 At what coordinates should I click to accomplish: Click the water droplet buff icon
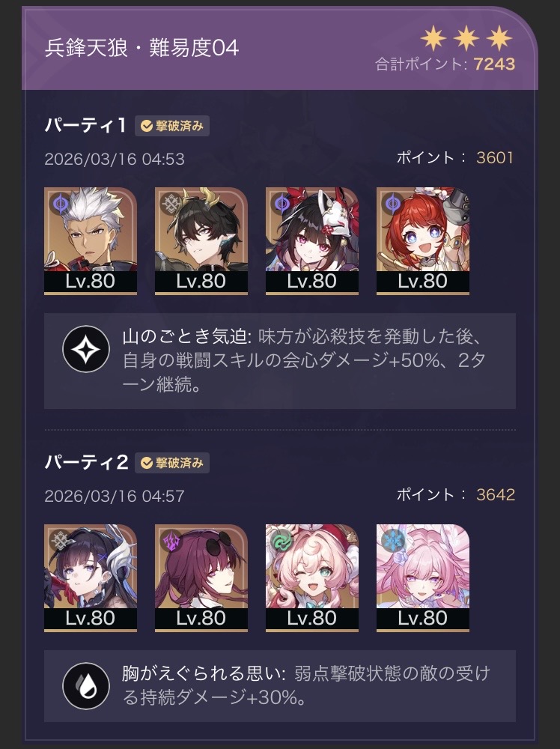pyautogui.click(x=86, y=686)
